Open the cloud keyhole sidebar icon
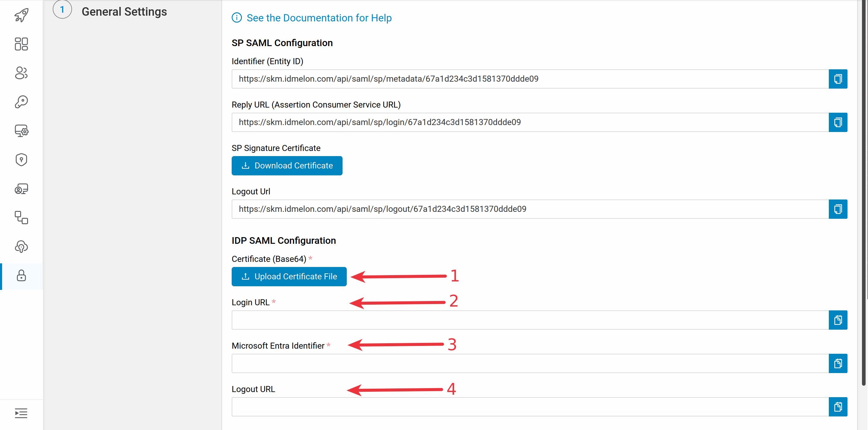The width and height of the screenshot is (868, 430). coord(21,247)
